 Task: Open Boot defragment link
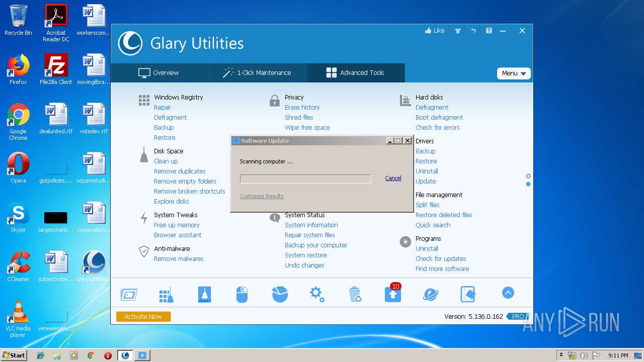439,118
